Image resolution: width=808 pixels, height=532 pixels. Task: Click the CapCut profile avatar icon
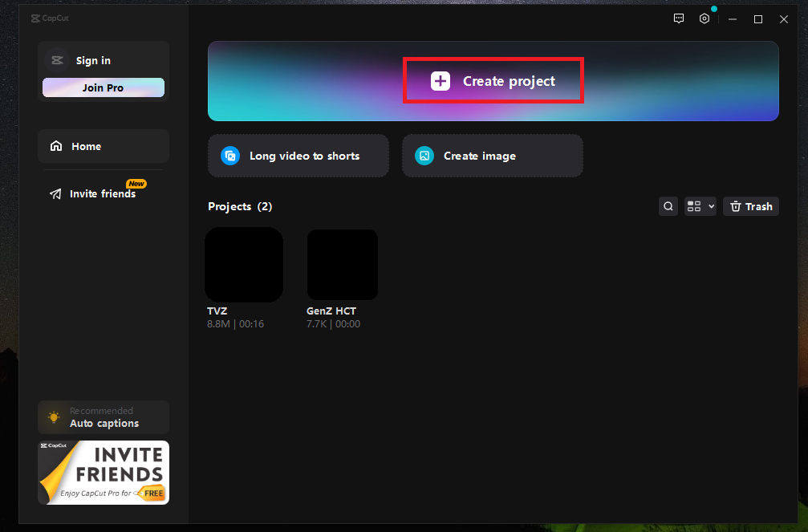click(57, 60)
